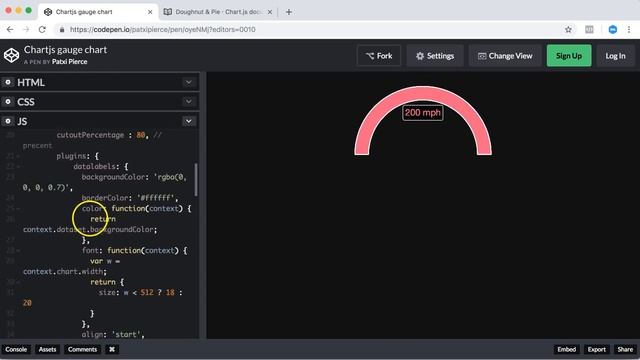This screenshot has width=640, height=360.
Task: Open the Chrome three-dot menu
Action: coord(629,29)
